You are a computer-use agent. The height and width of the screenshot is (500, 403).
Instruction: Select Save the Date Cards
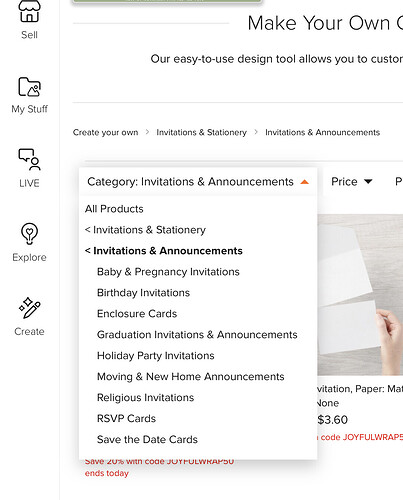point(147,440)
